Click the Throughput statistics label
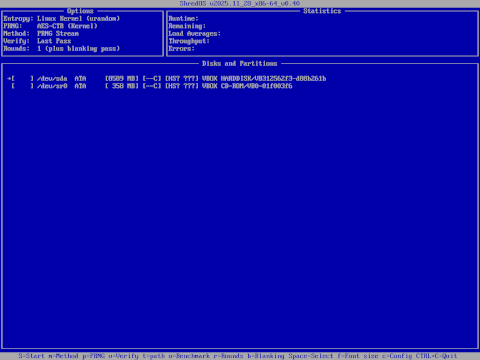 [189, 41]
